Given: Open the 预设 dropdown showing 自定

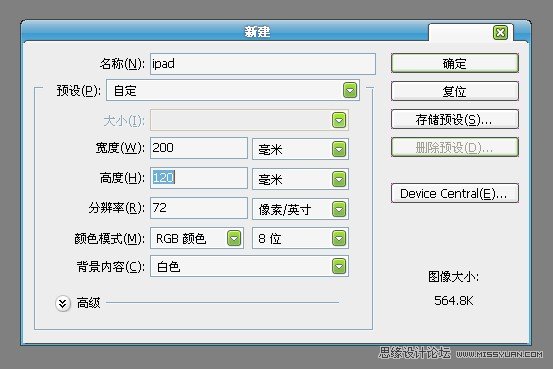Looking at the screenshot, I should click(233, 91).
